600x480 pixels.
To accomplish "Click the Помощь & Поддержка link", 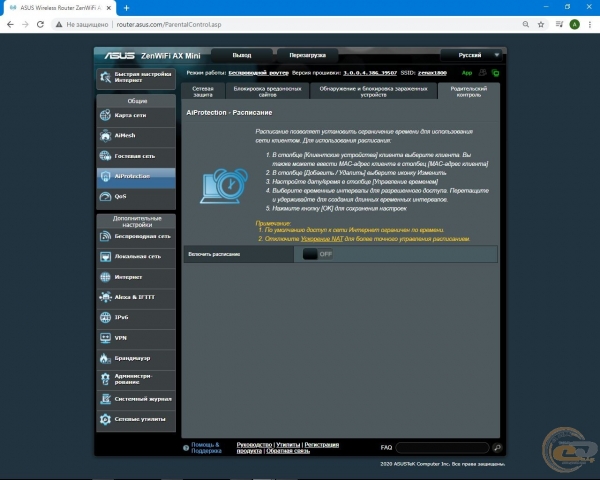I will click(206, 447).
